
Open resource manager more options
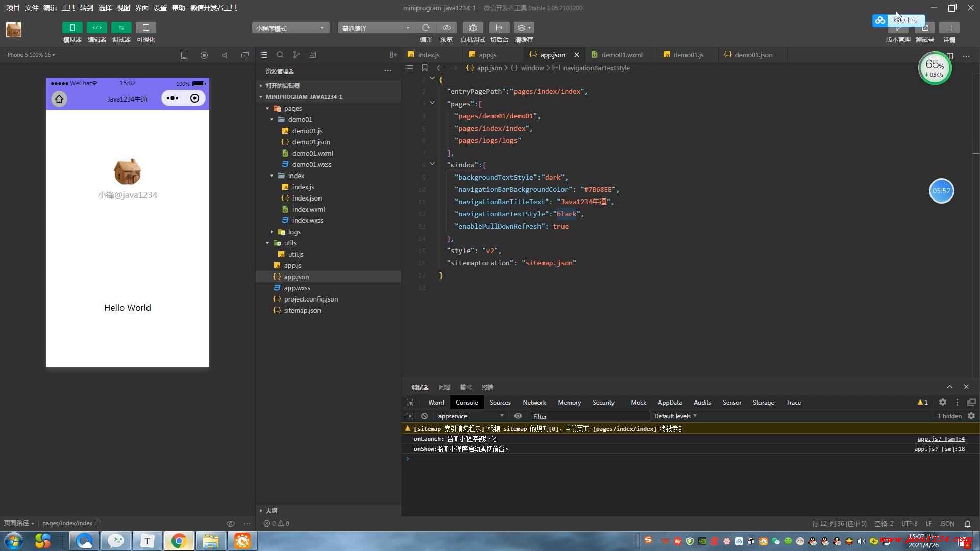[x=388, y=71]
